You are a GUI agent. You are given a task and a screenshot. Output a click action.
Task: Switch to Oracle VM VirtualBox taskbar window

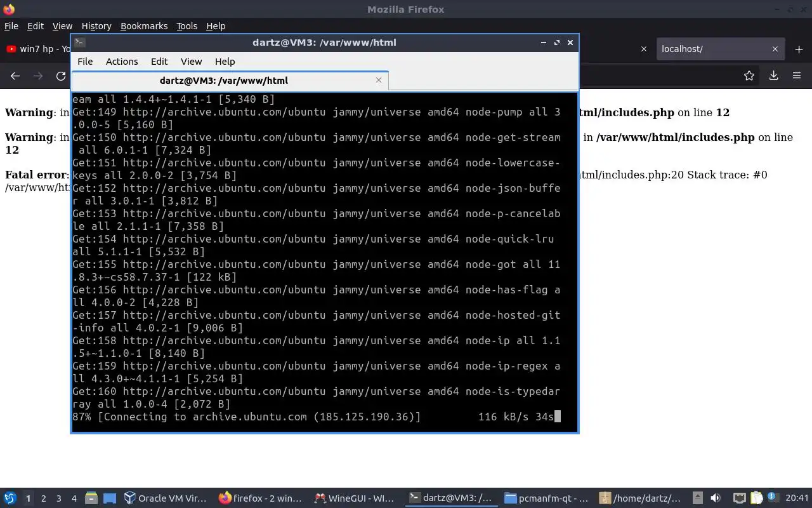coord(166,498)
